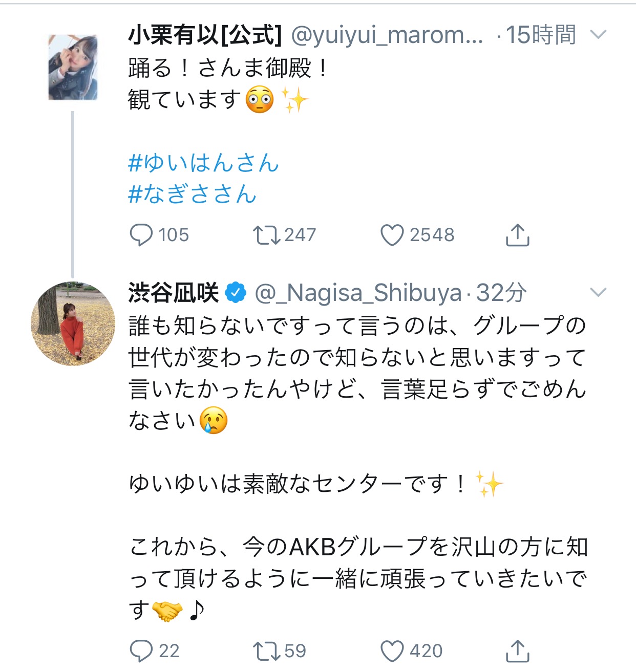Open hashtag #なぎささん
Screen dimensions: 636x672
pyautogui.click(x=192, y=194)
